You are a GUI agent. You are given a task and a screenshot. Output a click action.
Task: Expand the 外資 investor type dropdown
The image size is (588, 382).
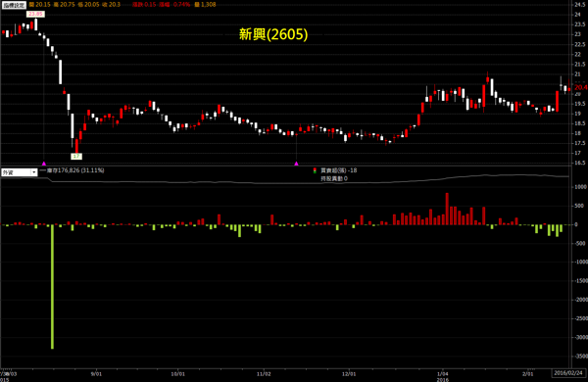tap(33, 172)
